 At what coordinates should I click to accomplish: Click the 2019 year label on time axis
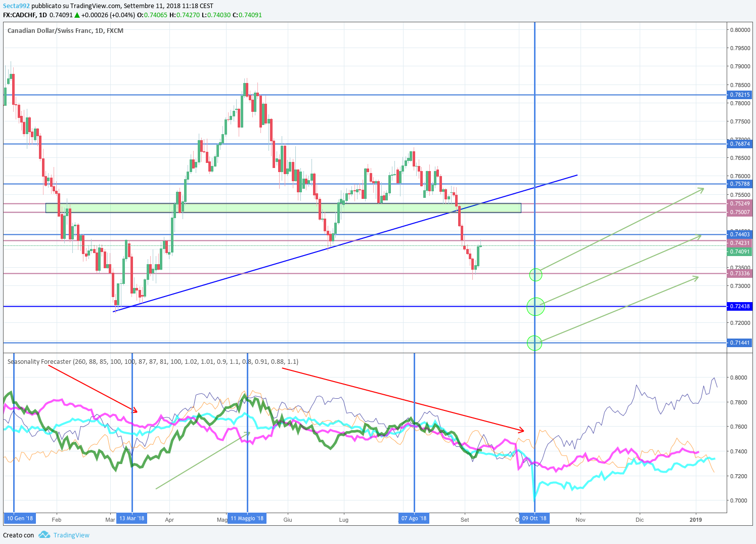coord(696,520)
